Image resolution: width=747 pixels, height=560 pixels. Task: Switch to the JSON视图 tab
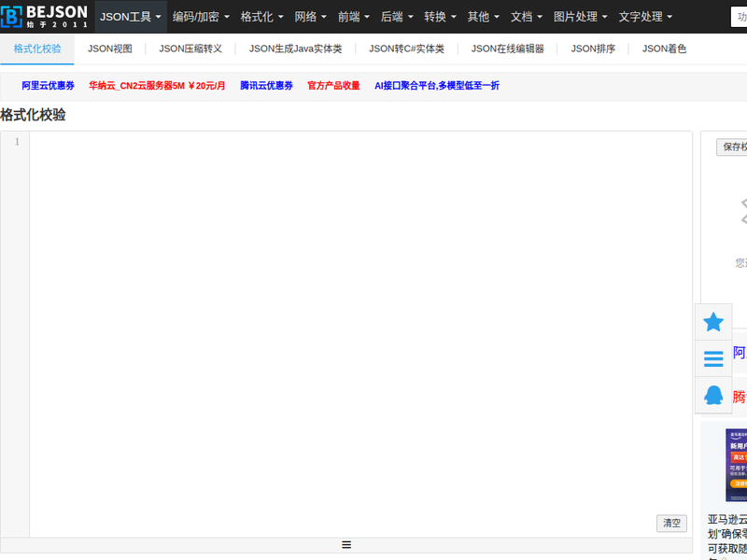[110, 49]
